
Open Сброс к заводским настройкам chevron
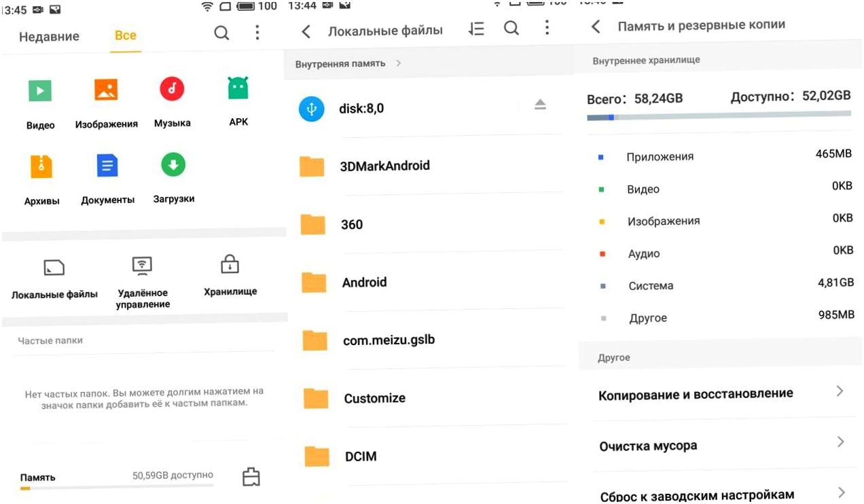[x=842, y=492]
